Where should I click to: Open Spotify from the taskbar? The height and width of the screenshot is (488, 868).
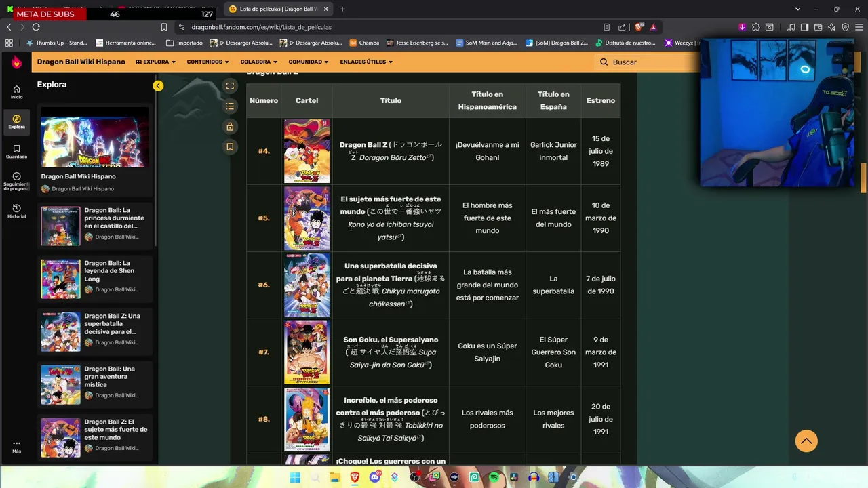tap(494, 477)
